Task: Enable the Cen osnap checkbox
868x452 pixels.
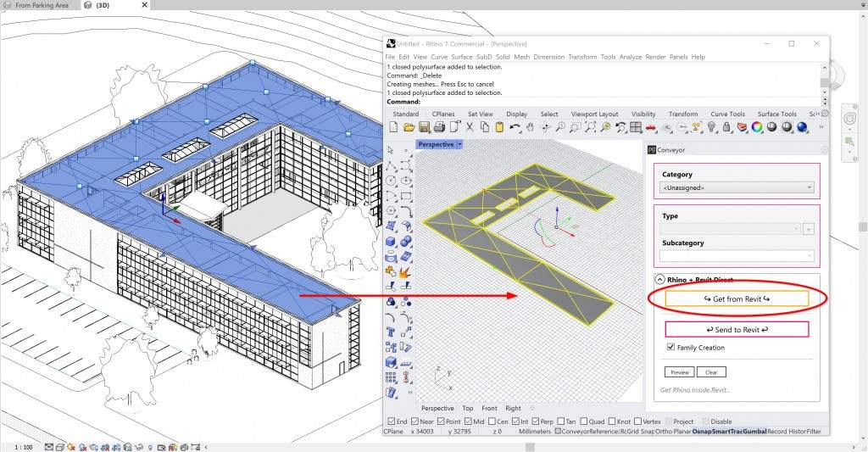Action: coord(492,421)
